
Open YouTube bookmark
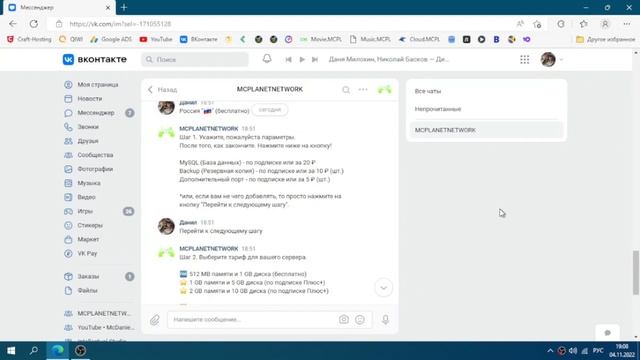coord(156,39)
